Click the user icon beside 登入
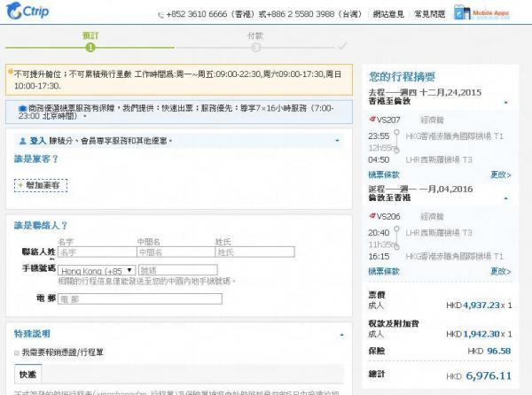 (23, 141)
